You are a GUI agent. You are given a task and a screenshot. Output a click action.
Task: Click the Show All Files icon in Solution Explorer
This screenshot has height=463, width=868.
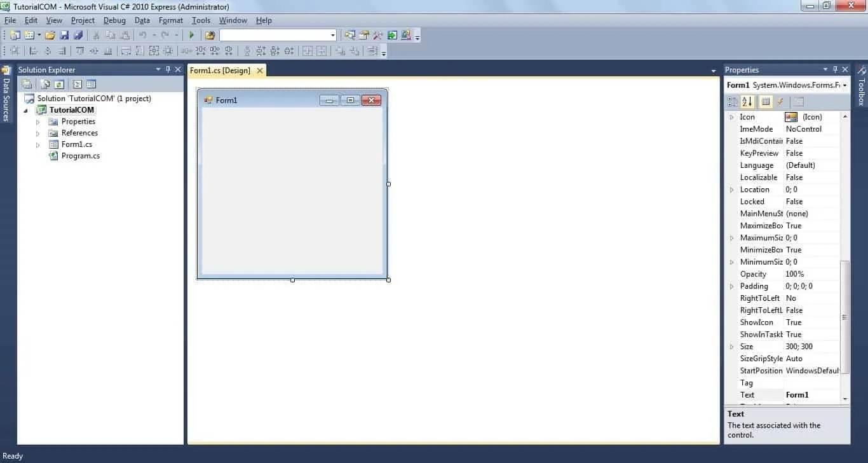(x=44, y=84)
